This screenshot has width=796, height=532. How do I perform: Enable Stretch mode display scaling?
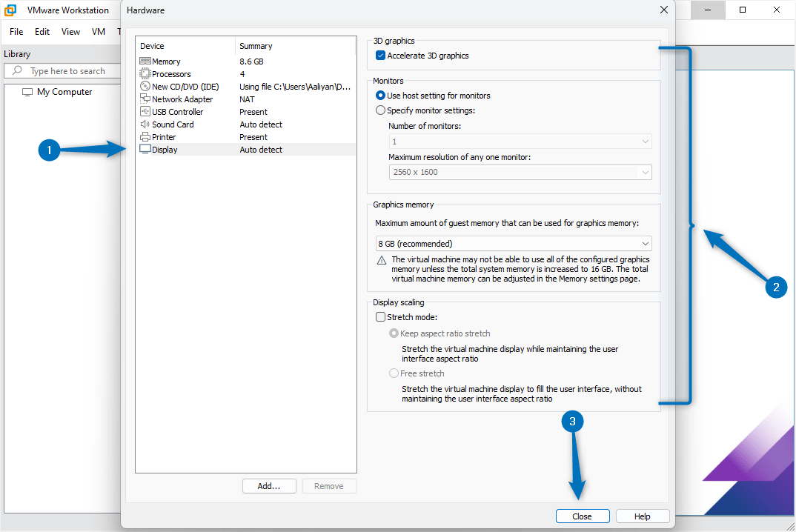381,316
